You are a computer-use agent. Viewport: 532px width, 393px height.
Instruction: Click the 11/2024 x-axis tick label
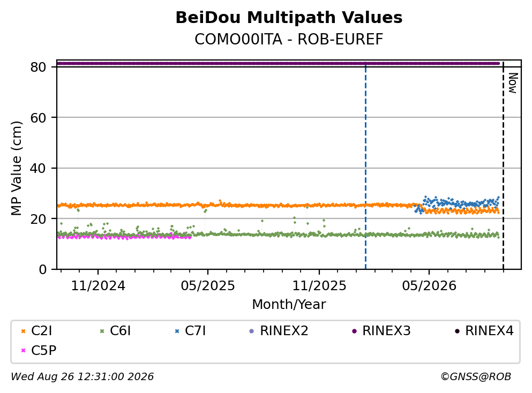point(98,286)
